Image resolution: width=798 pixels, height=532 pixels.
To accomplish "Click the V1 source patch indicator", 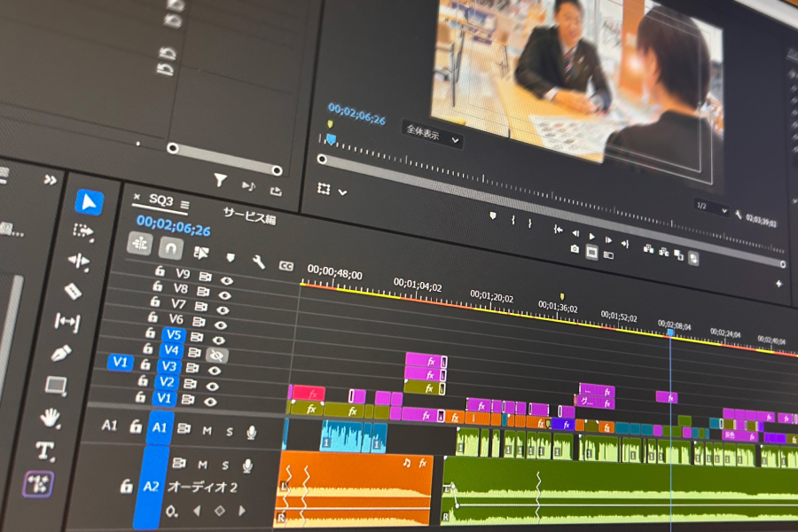I will click(x=120, y=362).
